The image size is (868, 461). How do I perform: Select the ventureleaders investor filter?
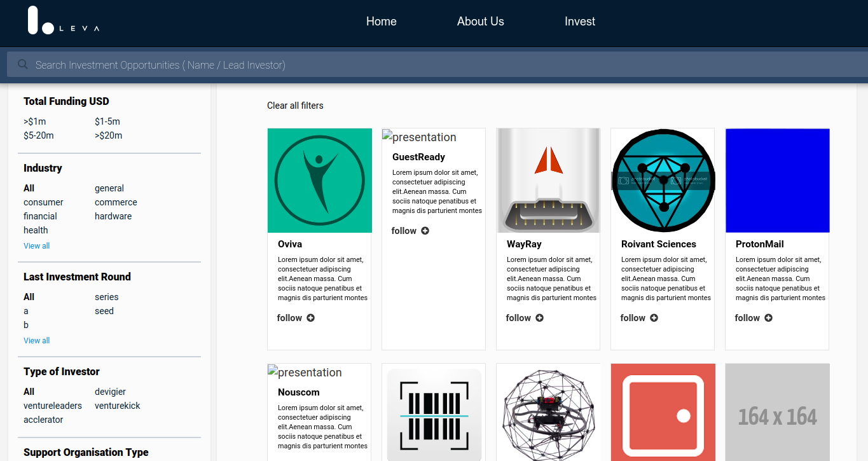click(53, 405)
